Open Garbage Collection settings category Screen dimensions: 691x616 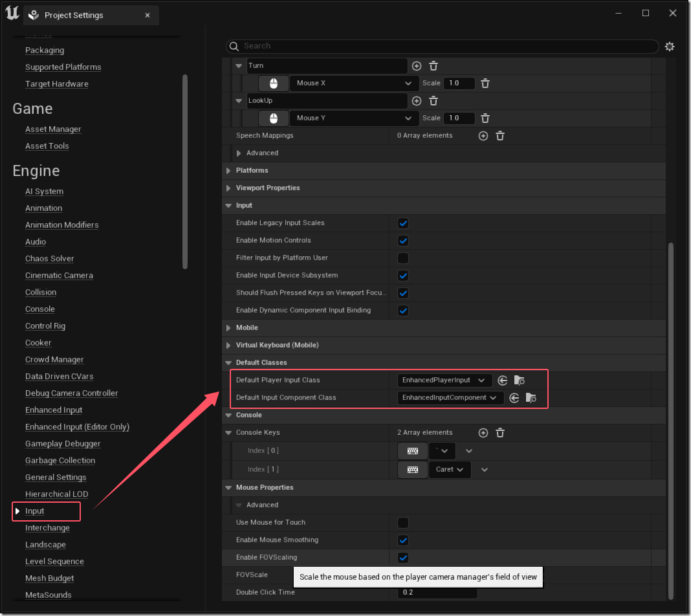point(60,461)
